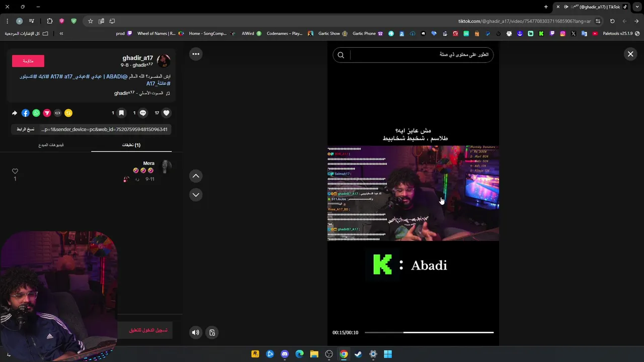This screenshot has width=644, height=362.
Task: Open Chrome three-dot main menu
Action: point(7,21)
